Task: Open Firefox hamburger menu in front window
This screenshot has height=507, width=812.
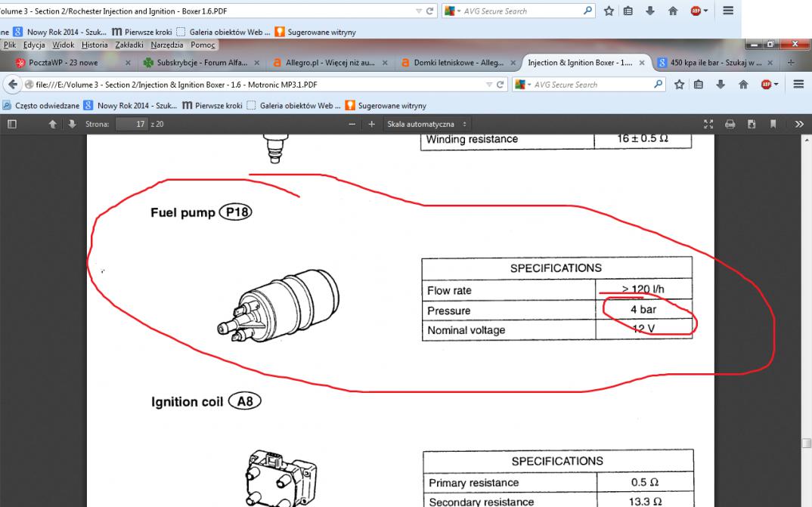Action: [x=798, y=85]
